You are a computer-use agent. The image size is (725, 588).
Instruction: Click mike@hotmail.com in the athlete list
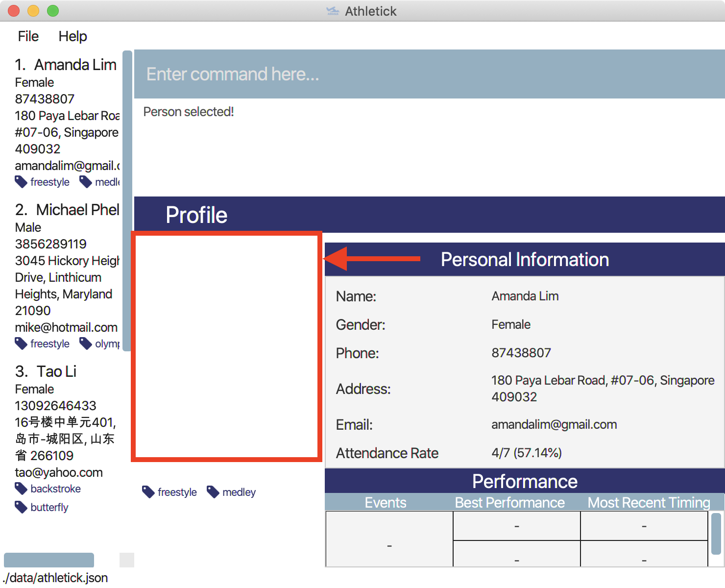[66, 327]
